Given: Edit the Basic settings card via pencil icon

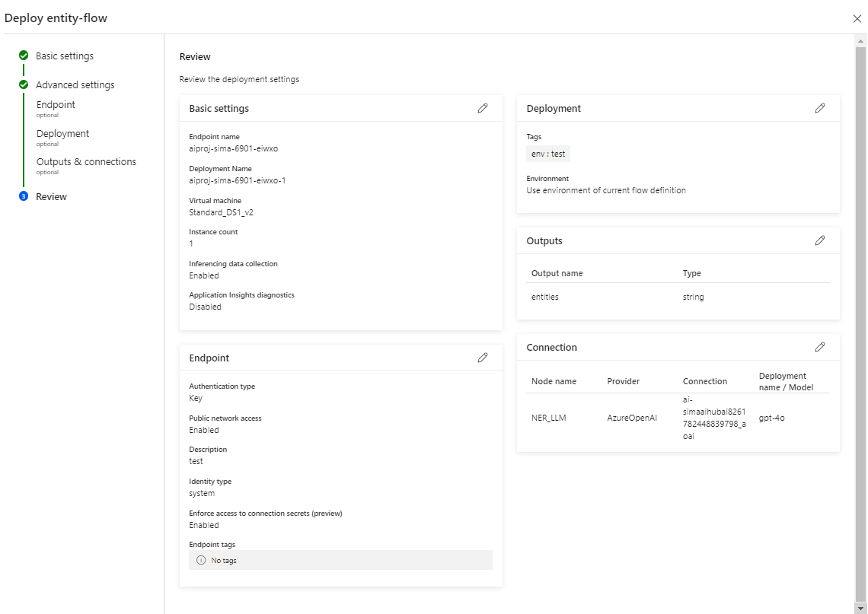Looking at the screenshot, I should pos(483,108).
